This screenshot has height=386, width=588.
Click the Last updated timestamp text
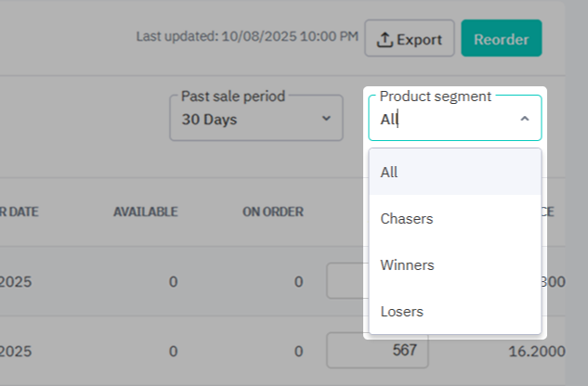click(x=246, y=37)
